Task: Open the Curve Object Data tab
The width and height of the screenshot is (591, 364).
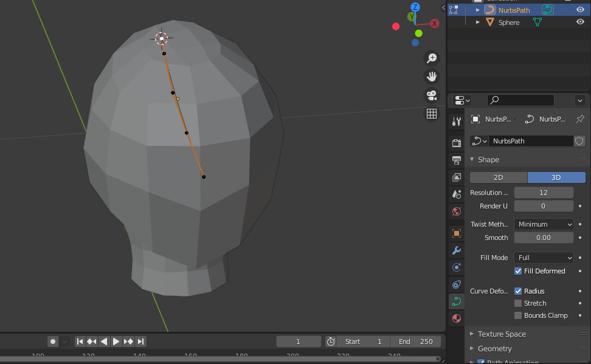Action: point(457,301)
